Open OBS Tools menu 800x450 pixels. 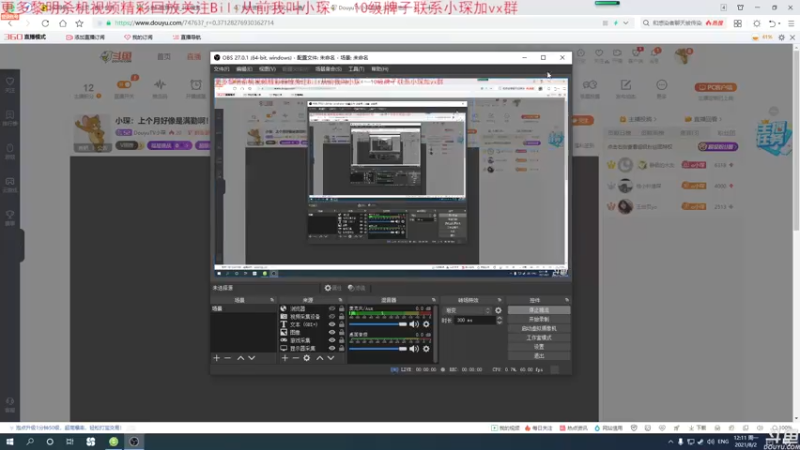[x=356, y=69]
